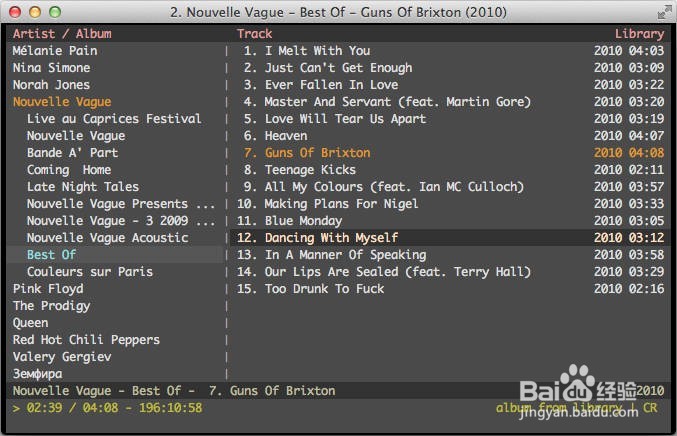The image size is (677, 436).
Task: Select artist Red Hot Chili Peppers
Action: click(86, 340)
